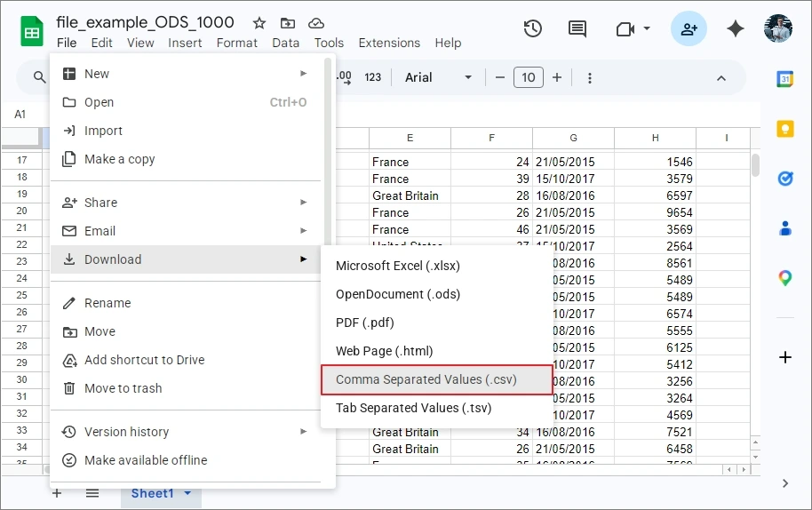Open last edit version history clock icon

[x=533, y=28]
